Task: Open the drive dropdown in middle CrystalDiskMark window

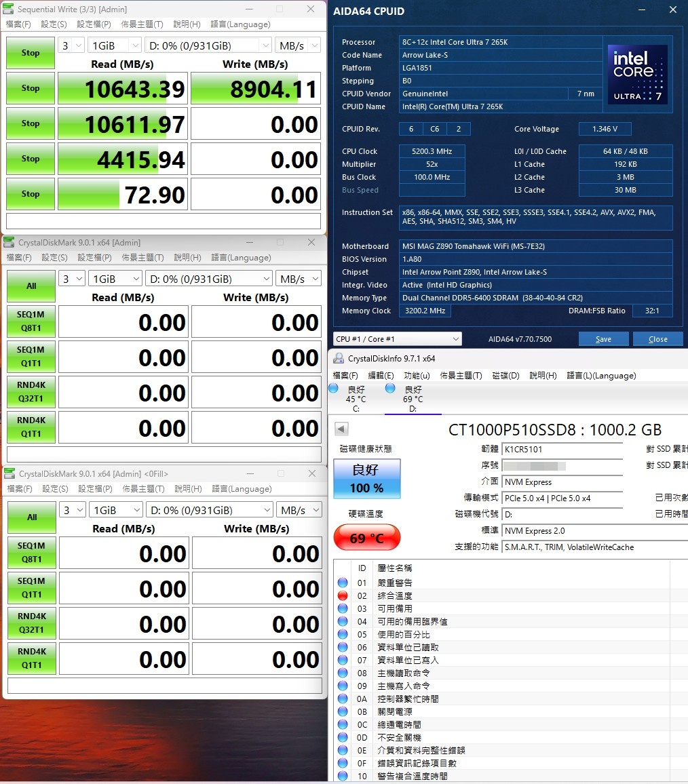Action: pyautogui.click(x=209, y=279)
